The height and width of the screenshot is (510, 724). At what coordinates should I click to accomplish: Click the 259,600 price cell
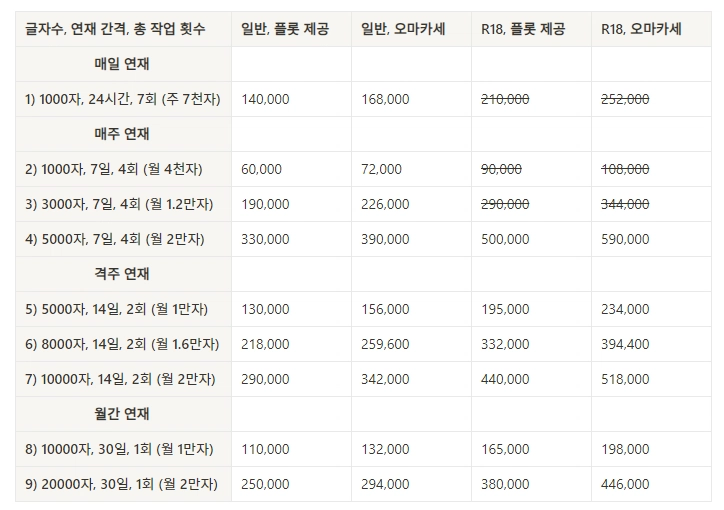(385, 344)
